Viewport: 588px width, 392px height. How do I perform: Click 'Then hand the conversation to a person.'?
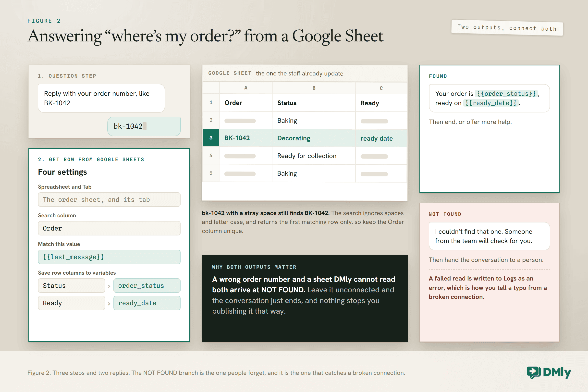(x=486, y=260)
